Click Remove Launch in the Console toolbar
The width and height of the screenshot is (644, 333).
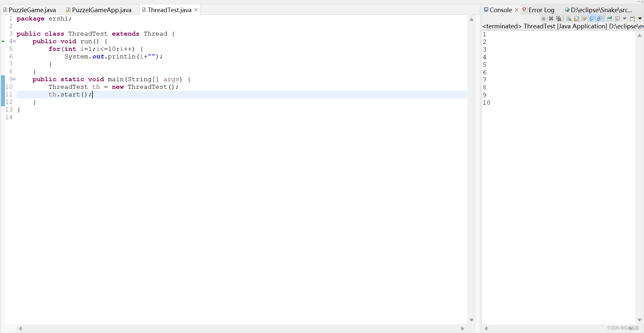pos(551,18)
